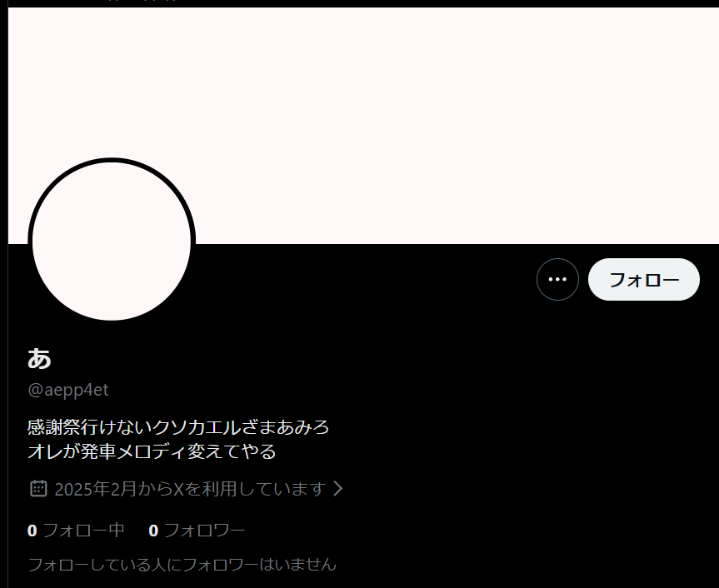This screenshot has height=588, width=719.
Task: Click the フォロー follow button
Action: (x=644, y=279)
